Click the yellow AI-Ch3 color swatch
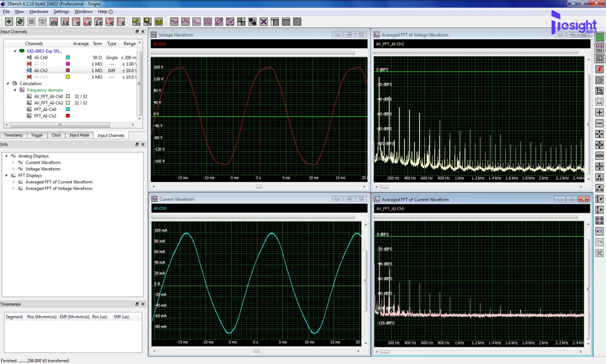This screenshot has width=606, height=364. (68, 77)
